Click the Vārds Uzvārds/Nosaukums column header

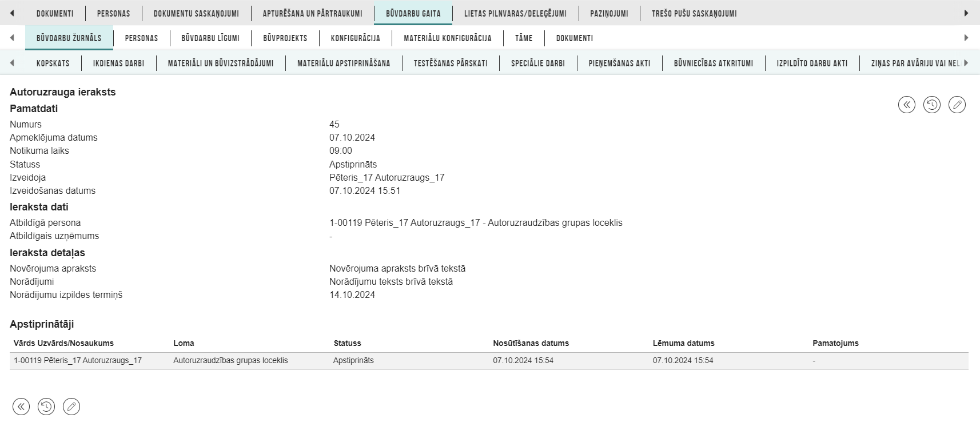point(63,343)
